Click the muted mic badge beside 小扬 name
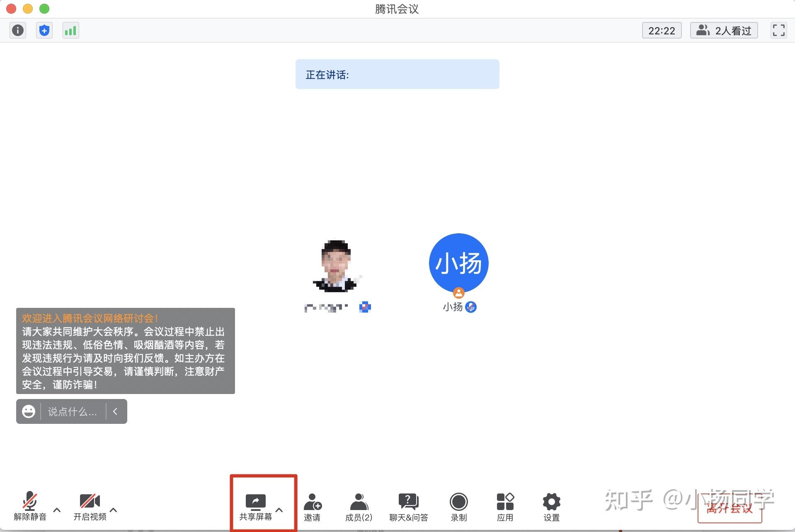Screen dimensions: 795x532 click(471, 307)
